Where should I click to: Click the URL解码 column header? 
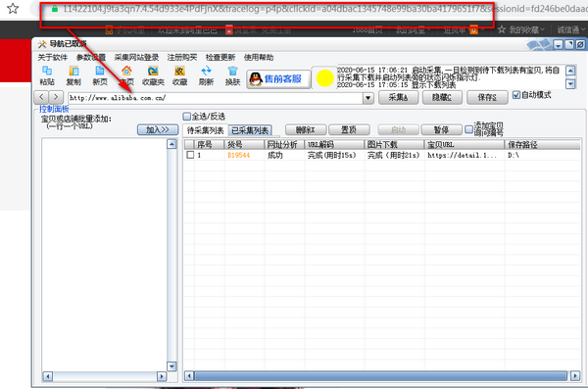(334, 144)
